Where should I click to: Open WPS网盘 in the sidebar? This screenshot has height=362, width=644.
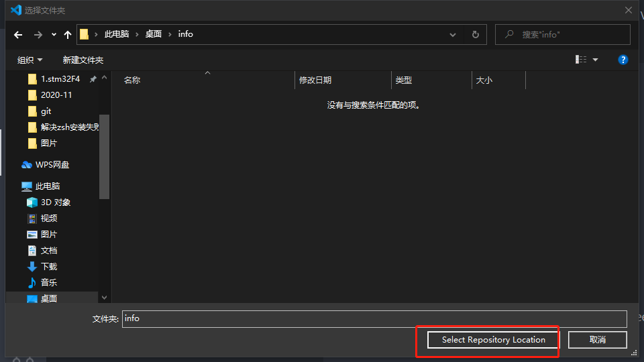click(46, 165)
